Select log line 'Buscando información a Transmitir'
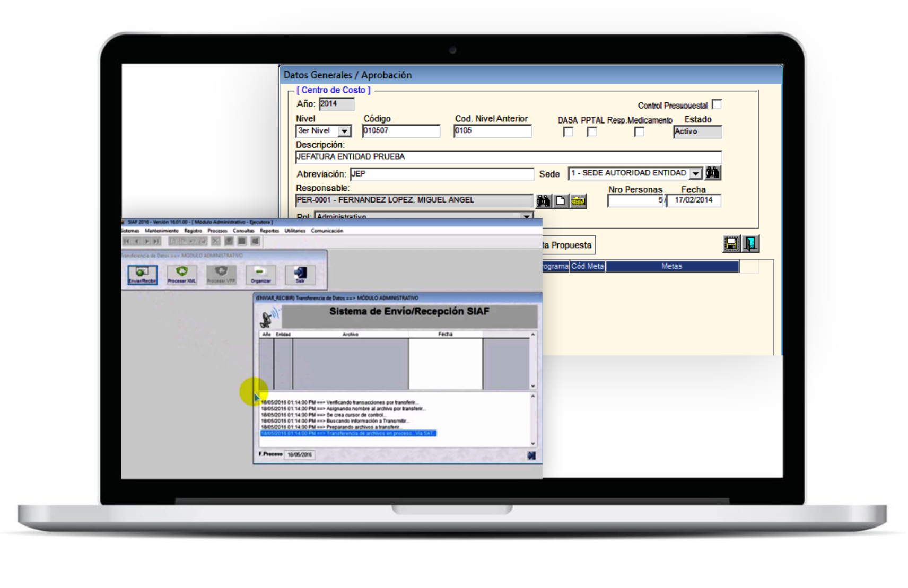Viewport: 908px width, 588px height. pos(335,421)
